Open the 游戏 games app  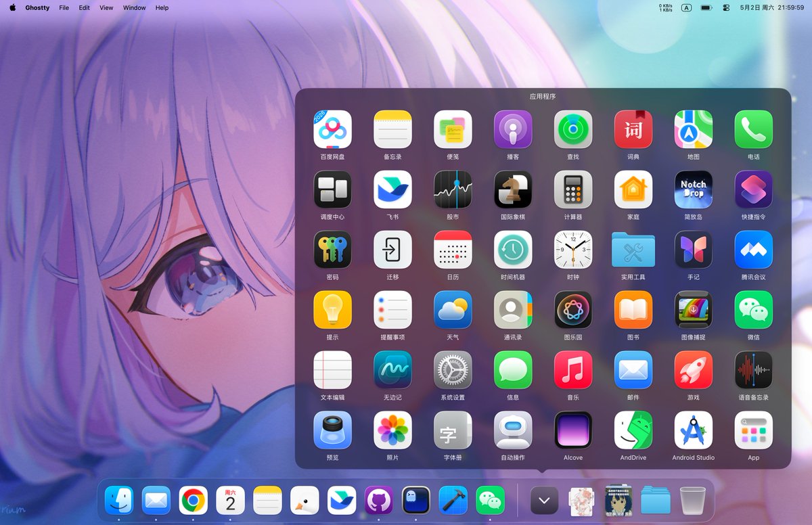[x=694, y=370]
